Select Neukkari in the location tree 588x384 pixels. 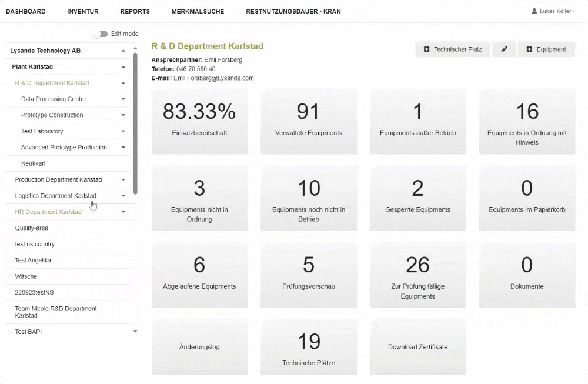(34, 163)
